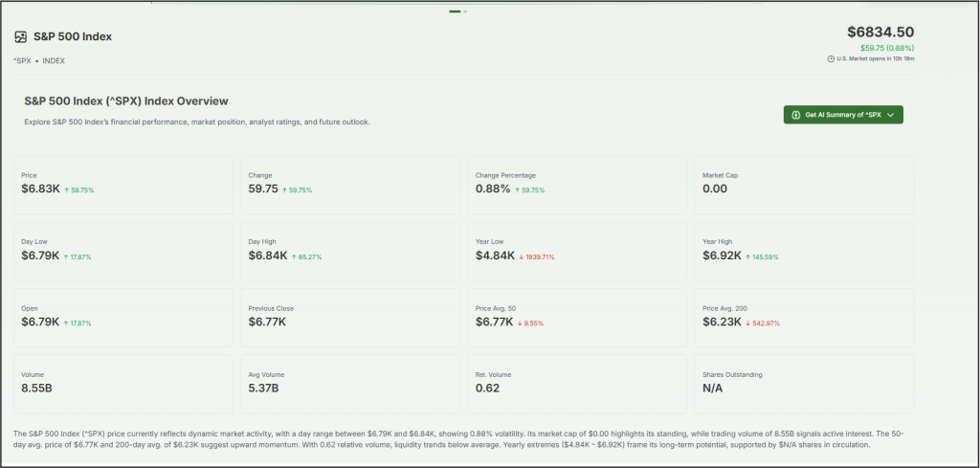Click the AI icon in the summary button

click(x=796, y=115)
